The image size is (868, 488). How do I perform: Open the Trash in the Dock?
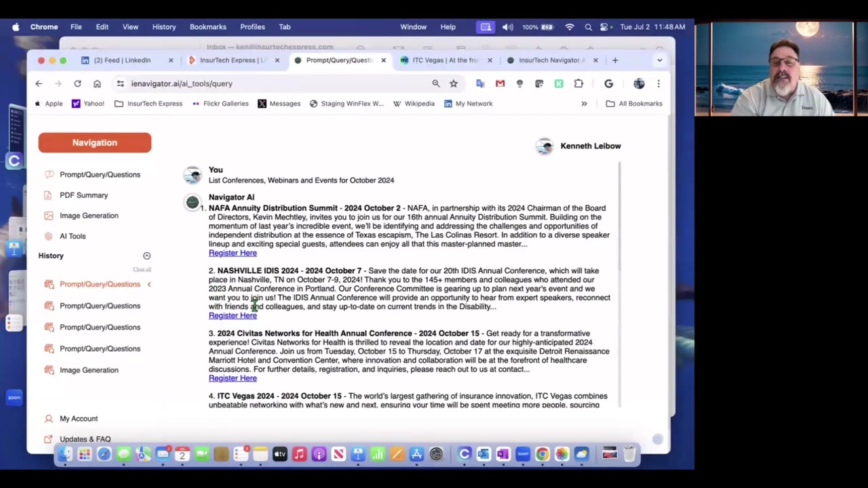629,454
